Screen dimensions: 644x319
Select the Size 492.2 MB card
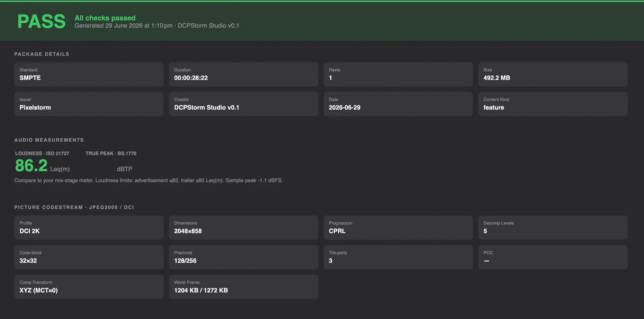click(x=553, y=74)
